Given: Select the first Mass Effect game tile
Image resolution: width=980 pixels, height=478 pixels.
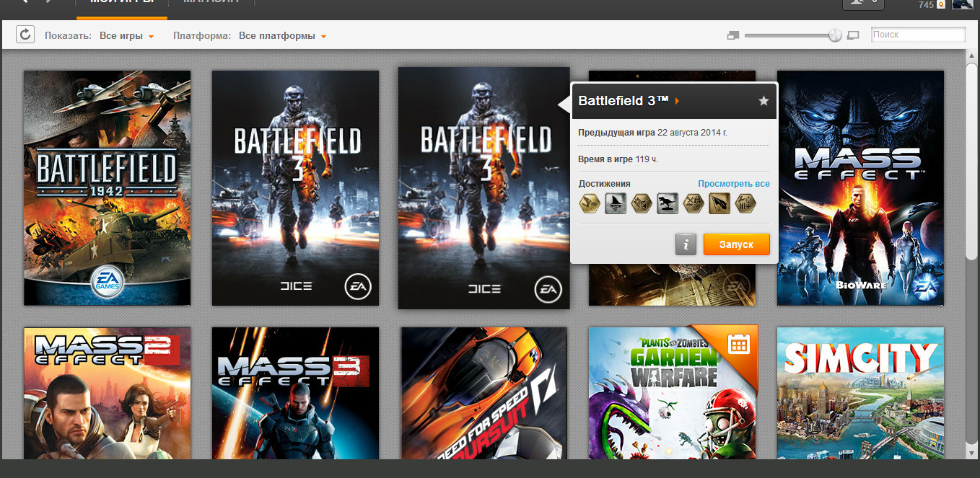Looking at the screenshot, I should pyautogui.click(x=860, y=188).
